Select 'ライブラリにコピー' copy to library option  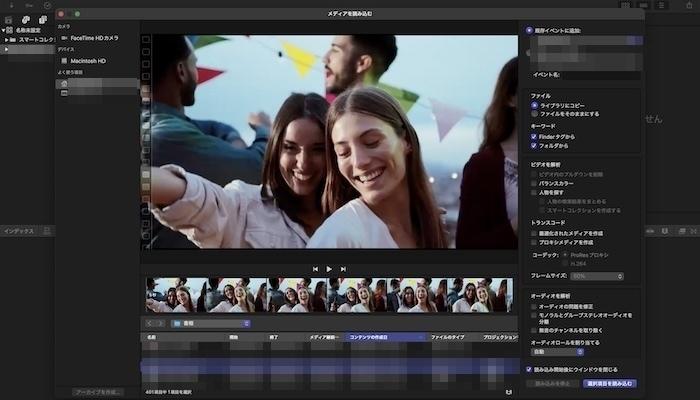534,105
